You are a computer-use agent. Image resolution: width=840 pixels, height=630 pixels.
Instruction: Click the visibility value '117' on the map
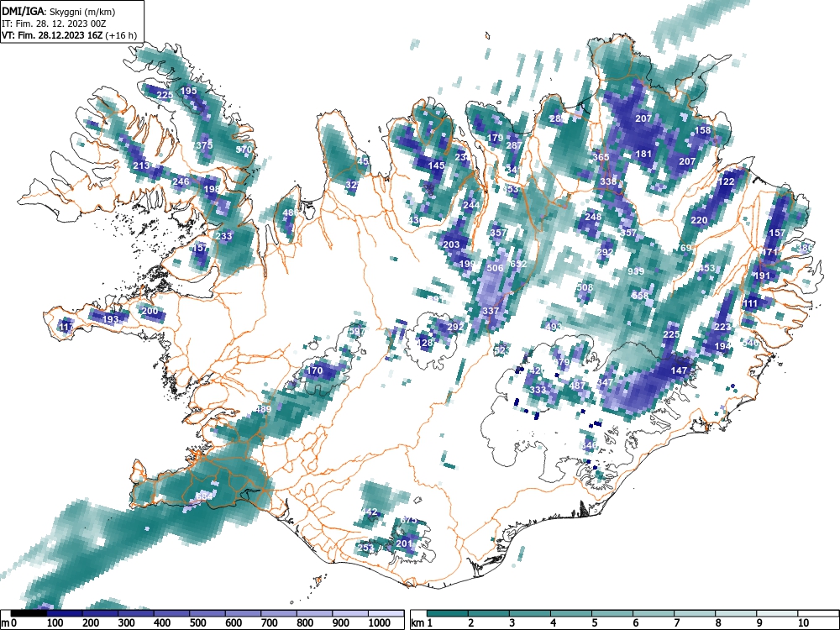(67, 327)
